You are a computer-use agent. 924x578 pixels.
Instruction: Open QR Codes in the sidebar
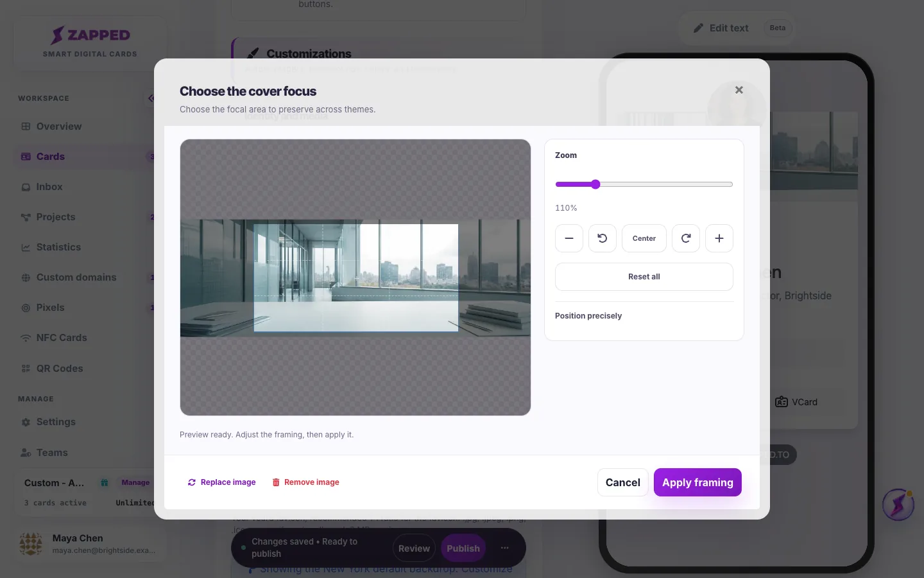tap(60, 369)
